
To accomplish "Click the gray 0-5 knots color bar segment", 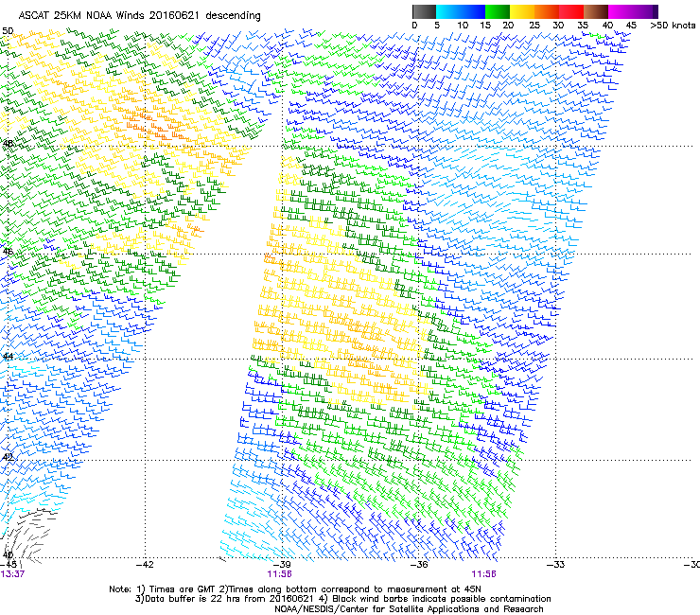I will [x=424, y=11].
